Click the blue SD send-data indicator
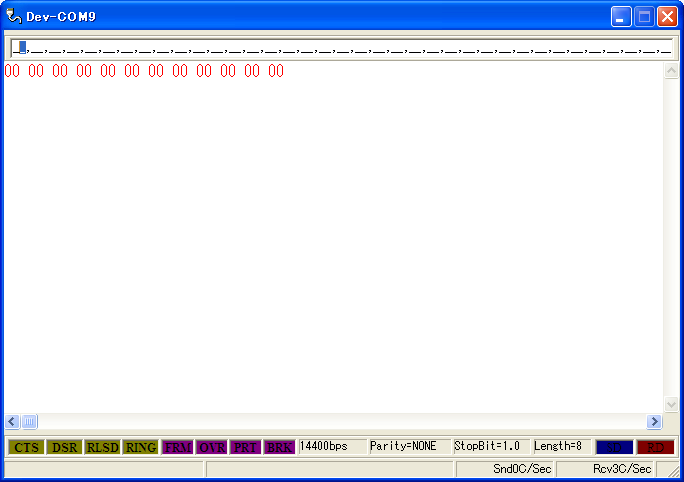Viewport: 684px width, 482px height. tap(614, 447)
